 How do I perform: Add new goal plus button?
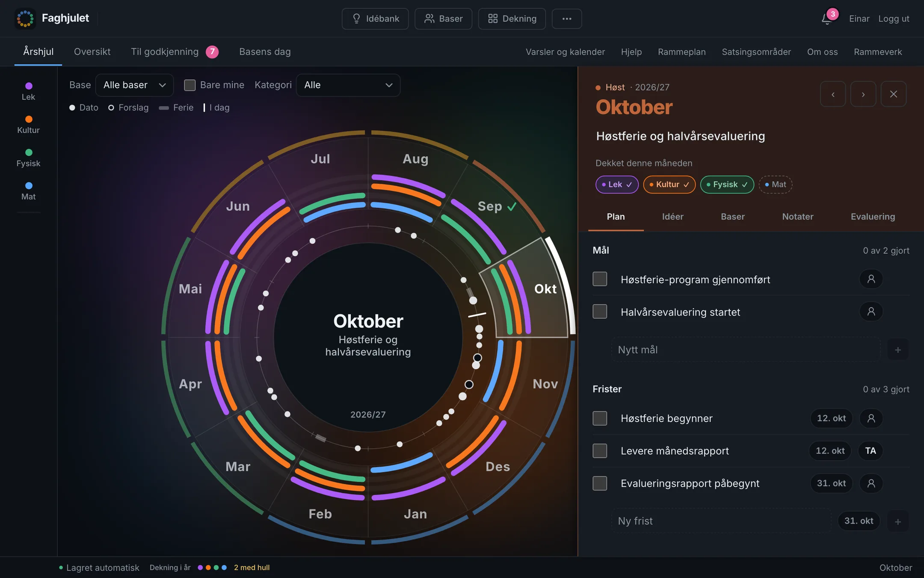[x=897, y=349]
